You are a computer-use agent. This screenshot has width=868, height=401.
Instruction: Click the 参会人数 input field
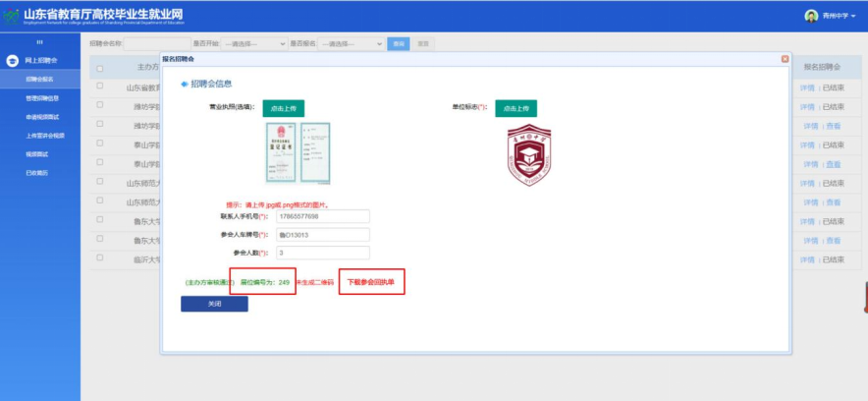point(323,253)
